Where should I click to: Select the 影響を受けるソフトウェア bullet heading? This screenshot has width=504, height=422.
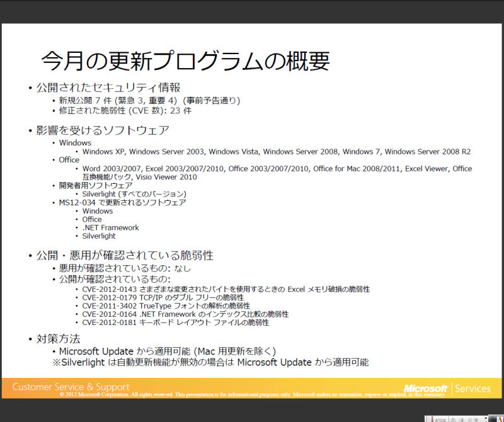pyautogui.click(x=102, y=130)
